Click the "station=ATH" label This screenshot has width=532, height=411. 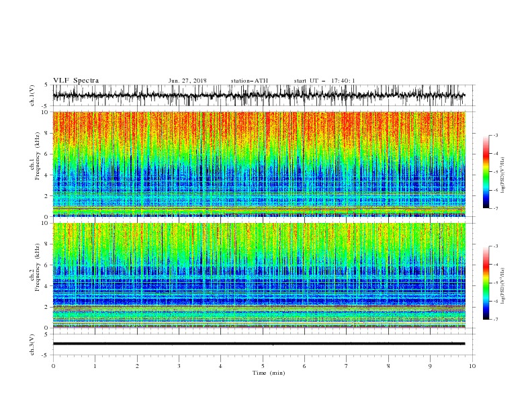[x=249, y=81]
